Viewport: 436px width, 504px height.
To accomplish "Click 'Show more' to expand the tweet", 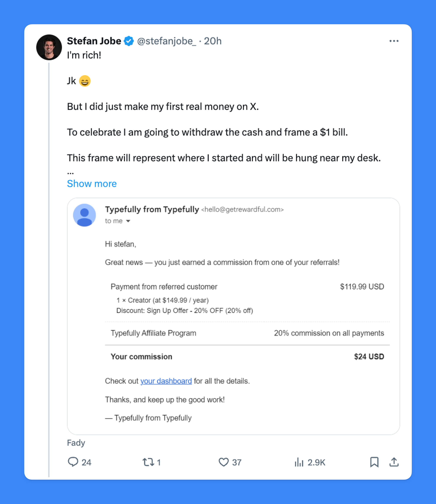I will click(x=92, y=183).
